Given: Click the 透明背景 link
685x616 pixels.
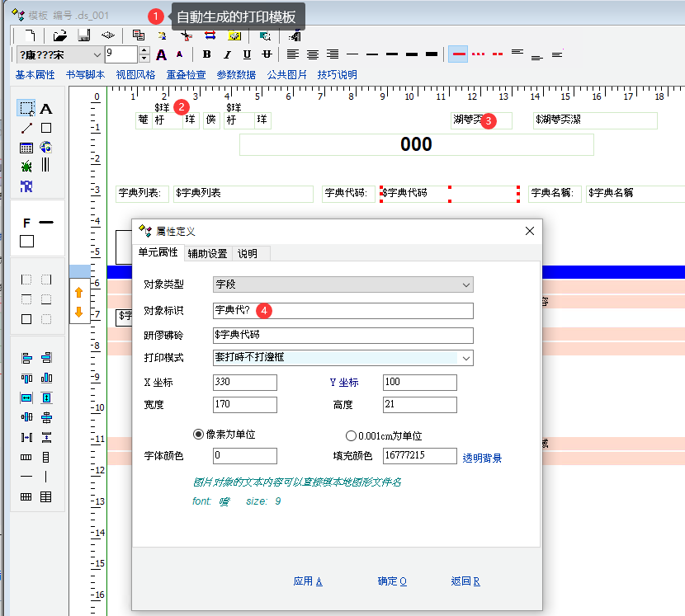Looking at the screenshot, I should tap(482, 458).
